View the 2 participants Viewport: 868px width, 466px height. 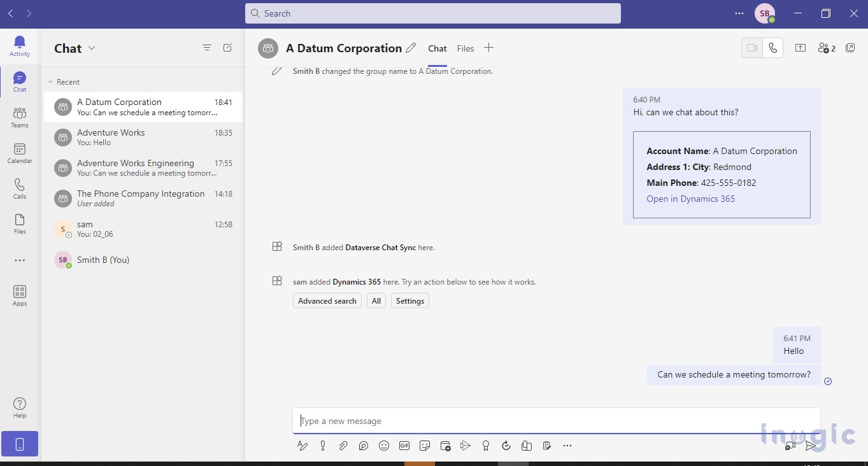pyautogui.click(x=827, y=48)
